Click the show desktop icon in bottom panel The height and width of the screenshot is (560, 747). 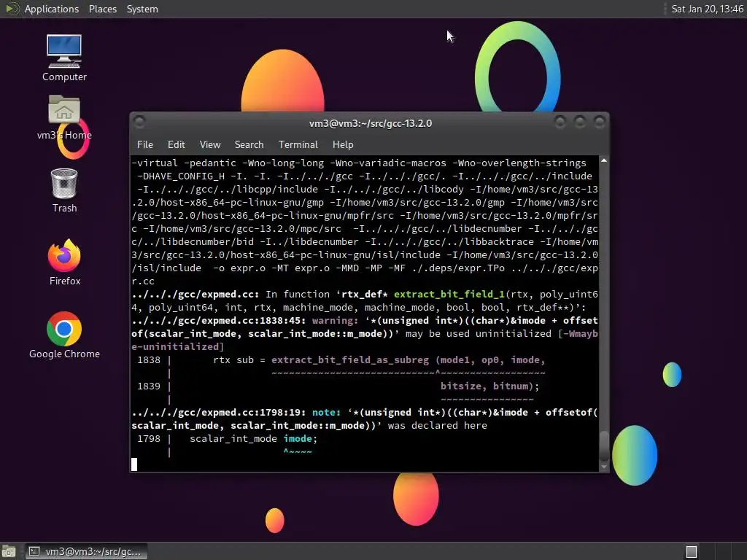[9, 551]
